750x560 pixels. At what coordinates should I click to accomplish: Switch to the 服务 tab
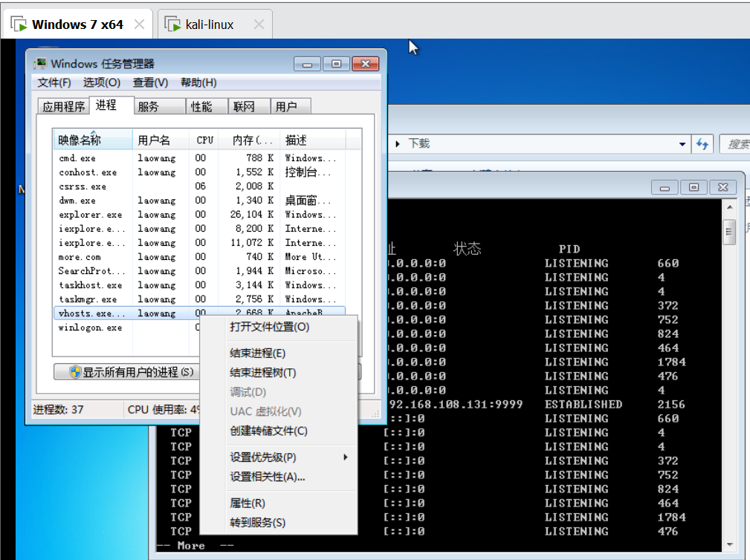159,106
